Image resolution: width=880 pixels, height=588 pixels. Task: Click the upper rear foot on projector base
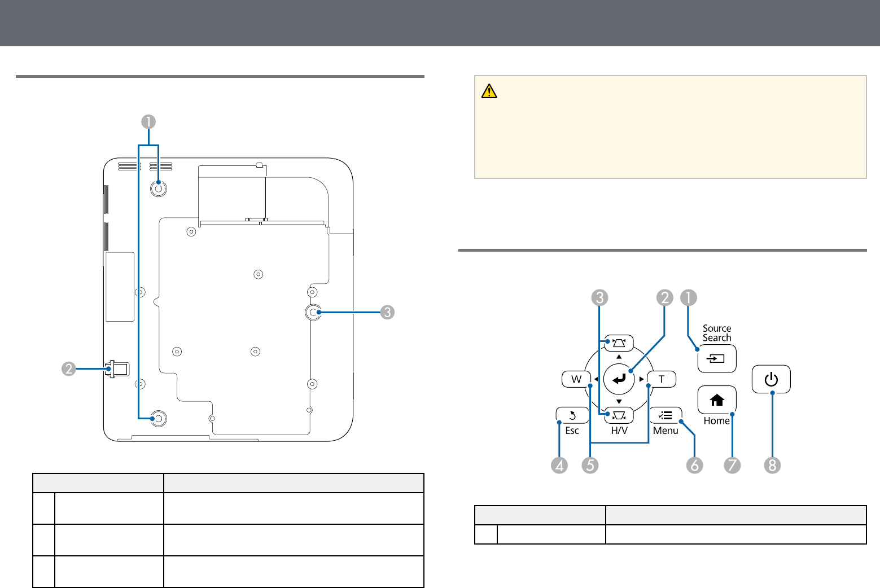158,188
